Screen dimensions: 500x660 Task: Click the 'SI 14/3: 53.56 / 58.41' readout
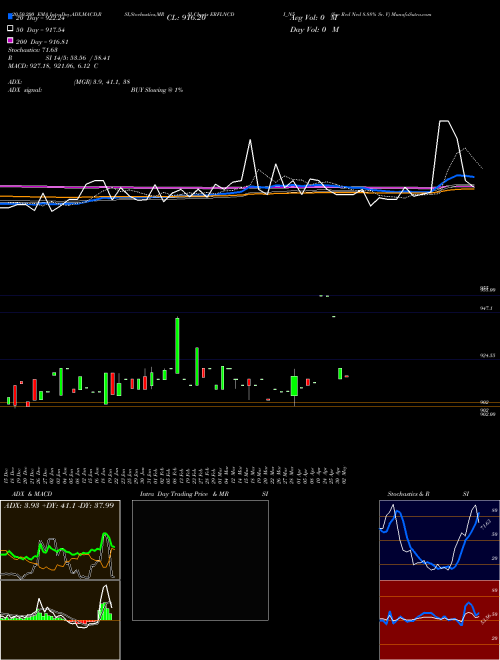[x=78, y=58]
